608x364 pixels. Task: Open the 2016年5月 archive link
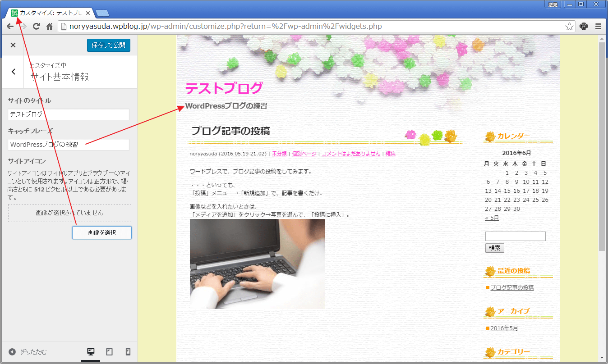(x=504, y=328)
